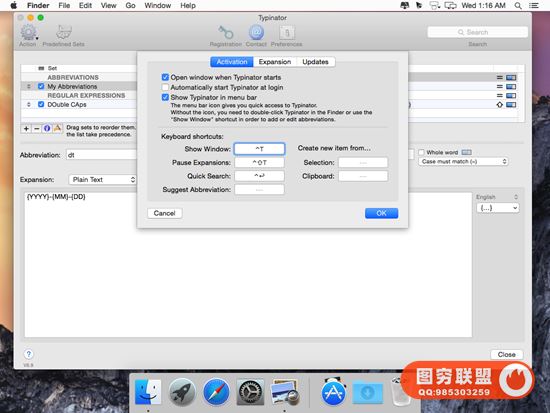
Task: Open the Edit menu
Action: click(85, 5)
